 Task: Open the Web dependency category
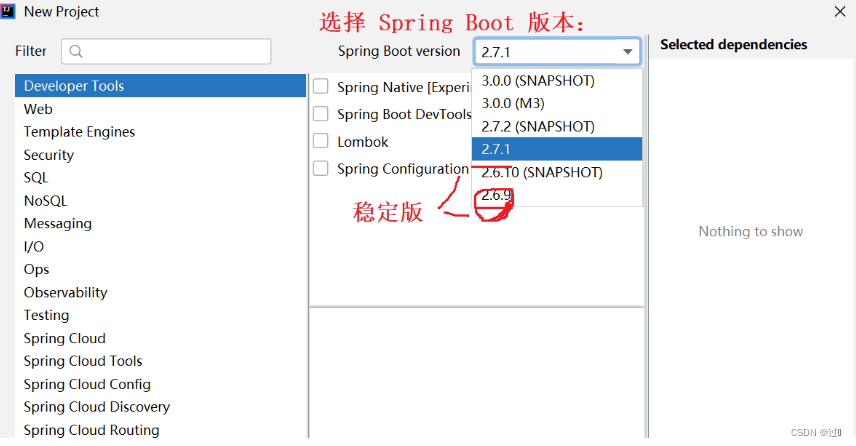(160, 109)
